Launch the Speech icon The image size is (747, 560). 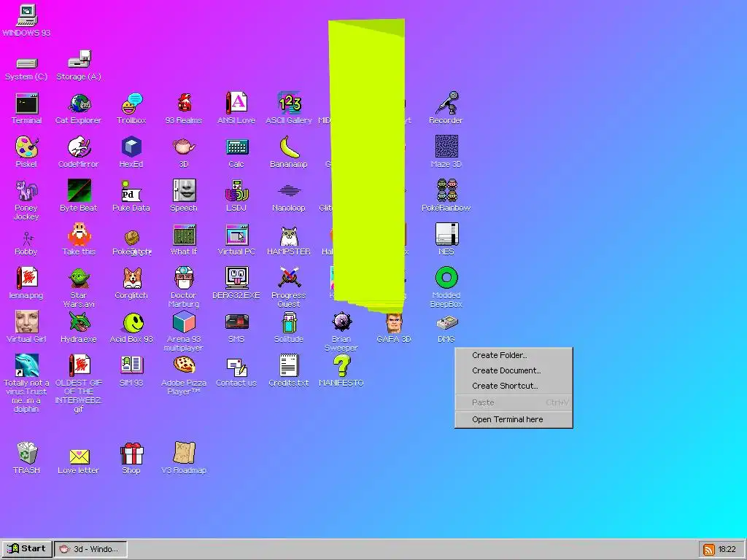(x=184, y=191)
